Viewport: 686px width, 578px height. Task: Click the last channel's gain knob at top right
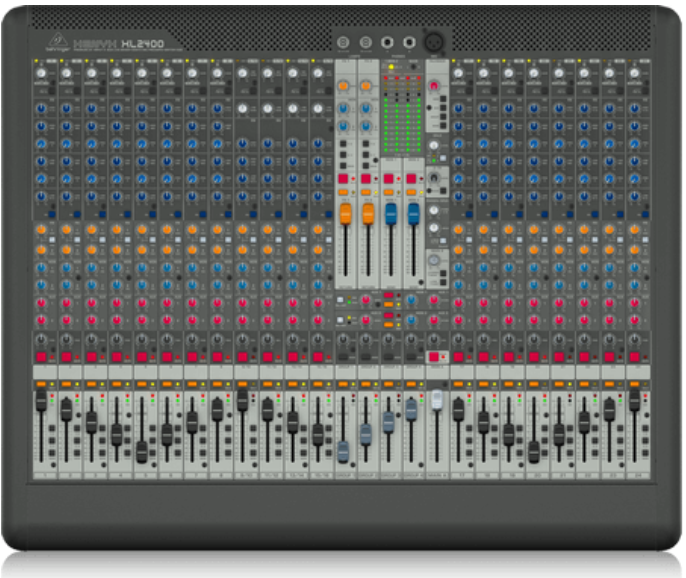(x=633, y=73)
